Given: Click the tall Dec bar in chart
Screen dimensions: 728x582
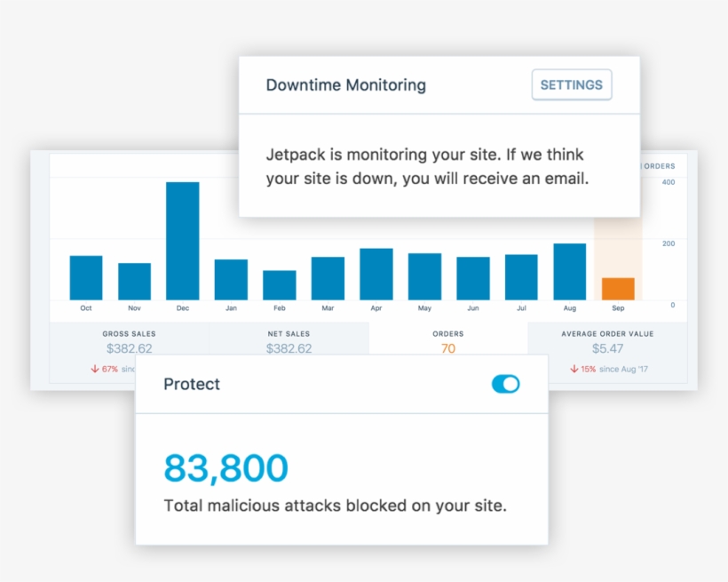Looking at the screenshot, I should tap(183, 241).
